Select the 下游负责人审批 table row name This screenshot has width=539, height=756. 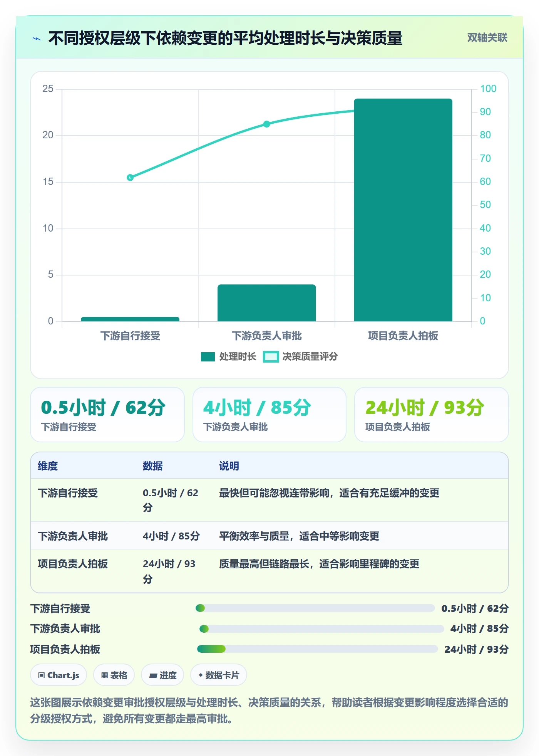tap(73, 536)
